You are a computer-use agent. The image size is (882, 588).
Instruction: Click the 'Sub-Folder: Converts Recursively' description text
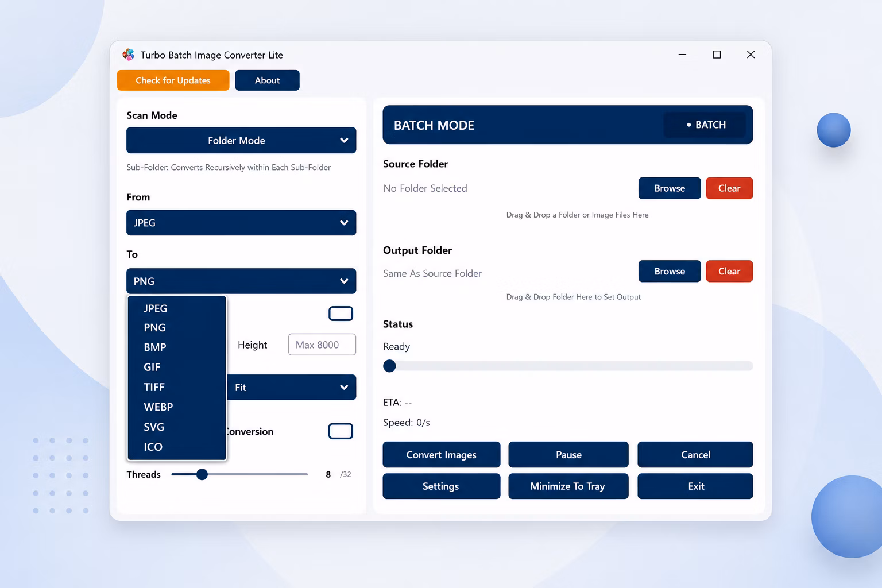[x=229, y=167]
